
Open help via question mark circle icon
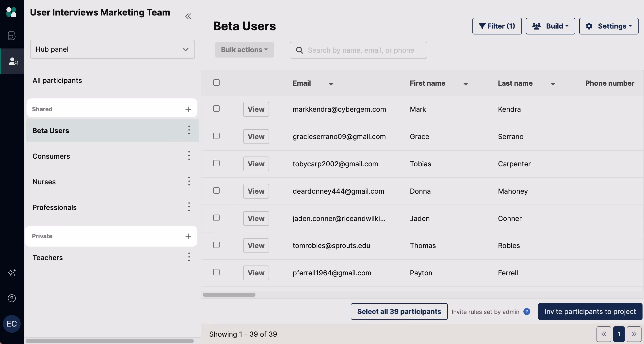click(x=12, y=298)
